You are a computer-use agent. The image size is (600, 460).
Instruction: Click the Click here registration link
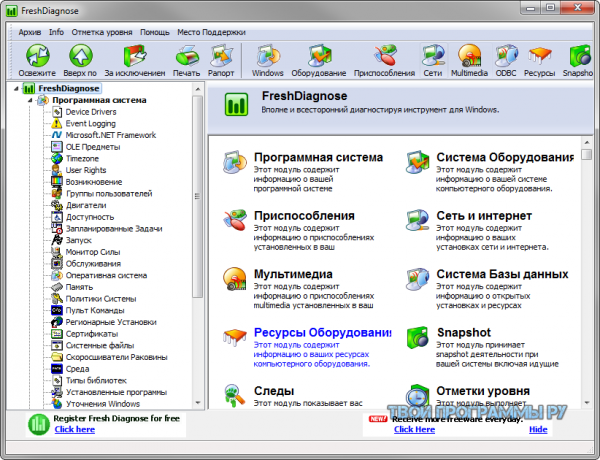75,429
